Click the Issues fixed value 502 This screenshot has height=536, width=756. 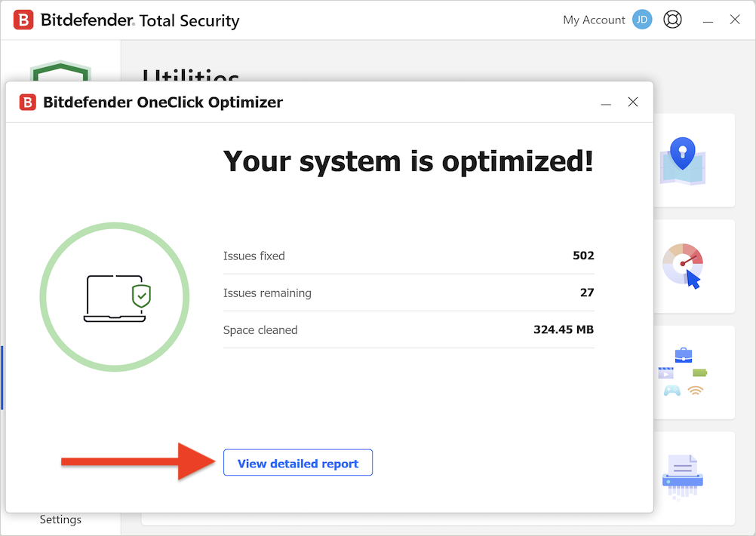tap(583, 256)
